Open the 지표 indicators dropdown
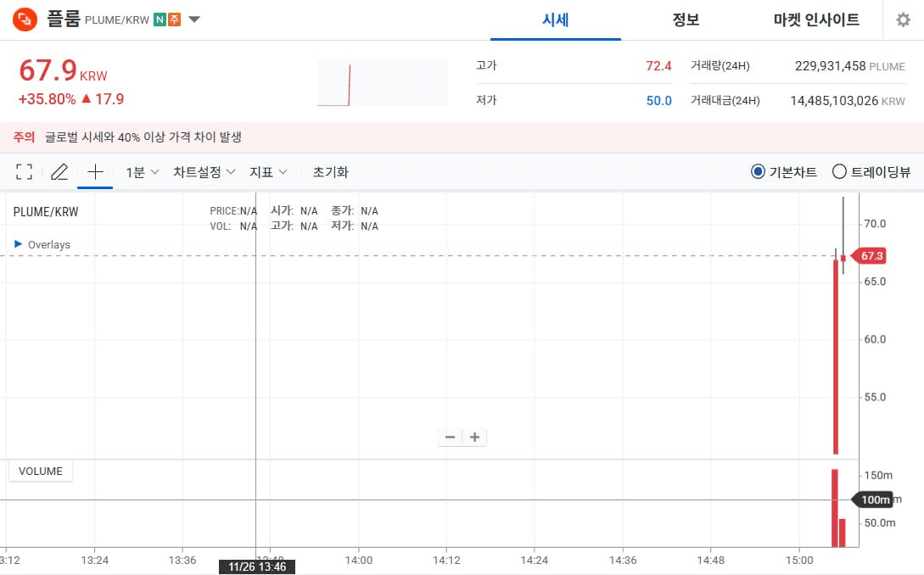This screenshot has height=575, width=924. (267, 172)
